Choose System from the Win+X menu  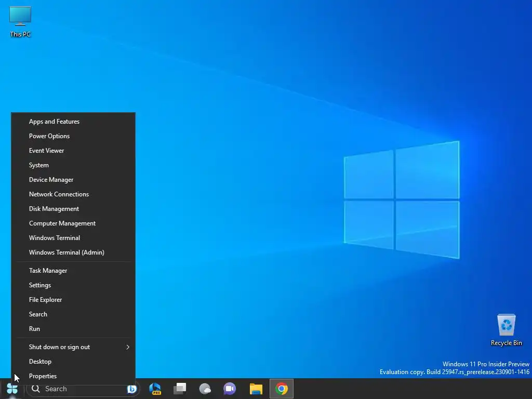73,165
